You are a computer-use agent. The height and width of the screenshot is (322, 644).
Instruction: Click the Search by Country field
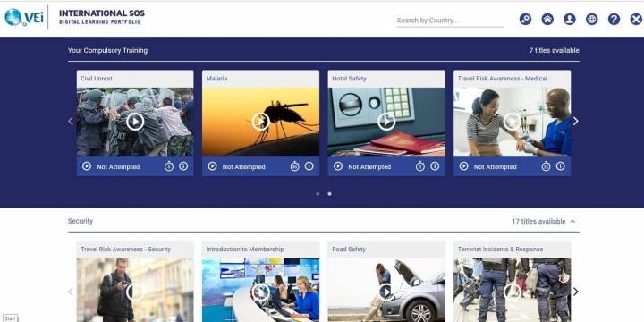450,20
